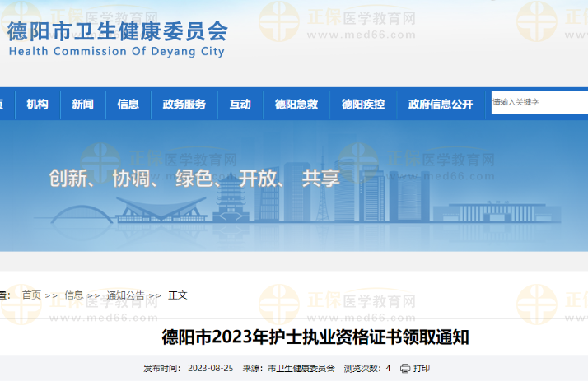Click 正文 at the end of breadcrumb
The width and height of the screenshot is (588, 381).
[178, 295]
